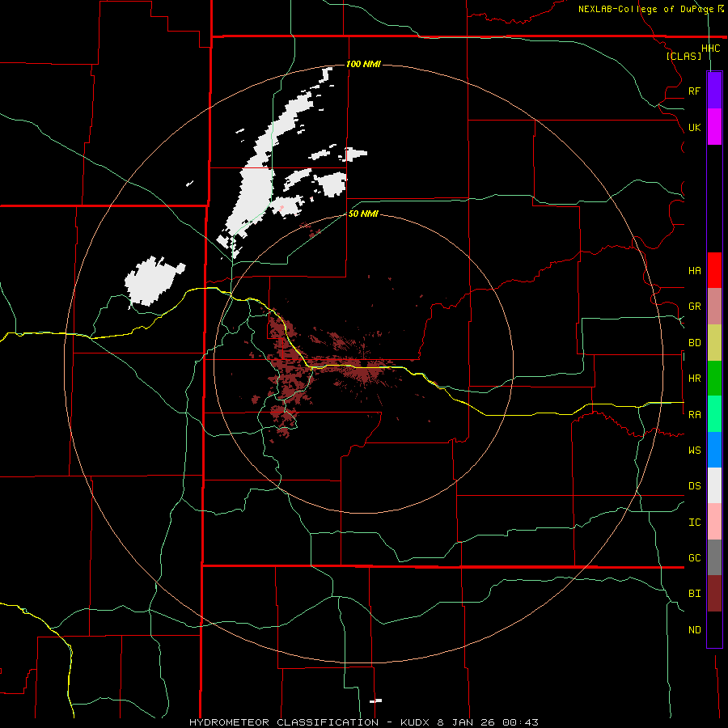Viewport: 728px width, 728px height.
Task: Click the HA legend label
Action: point(694,270)
